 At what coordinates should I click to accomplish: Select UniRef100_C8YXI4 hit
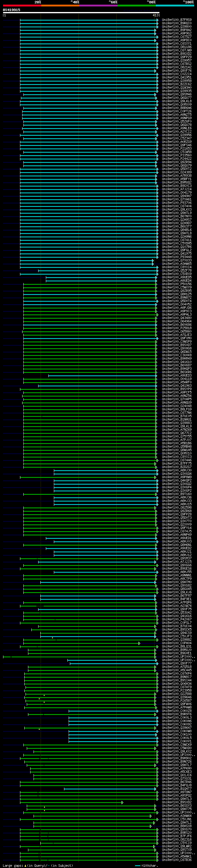click(x=177, y=267)
